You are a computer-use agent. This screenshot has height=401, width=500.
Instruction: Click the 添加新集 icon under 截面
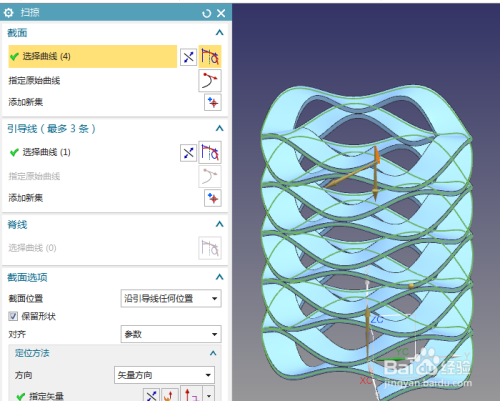coord(213,102)
